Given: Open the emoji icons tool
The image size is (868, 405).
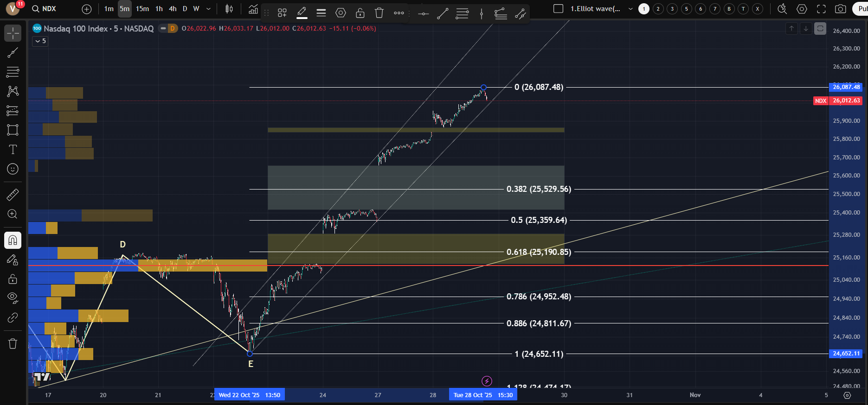Looking at the screenshot, I should pyautogui.click(x=13, y=169).
